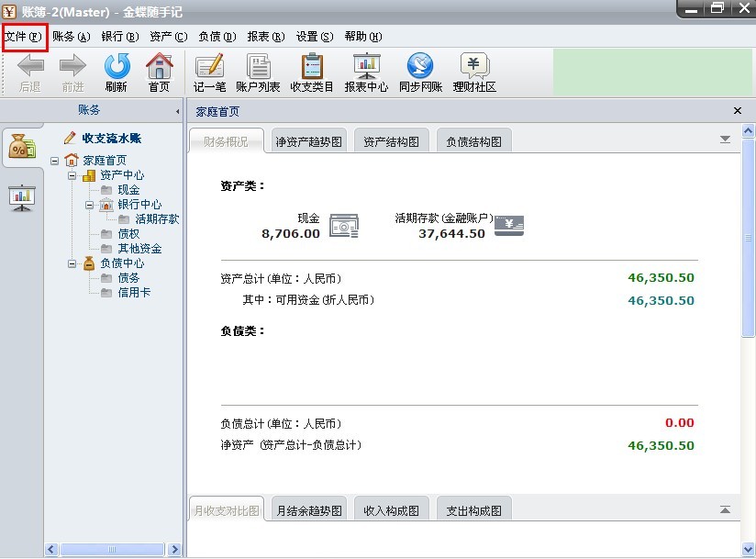Select 信用卡 in the account tree
The width and height of the screenshot is (756, 559).
(x=135, y=293)
